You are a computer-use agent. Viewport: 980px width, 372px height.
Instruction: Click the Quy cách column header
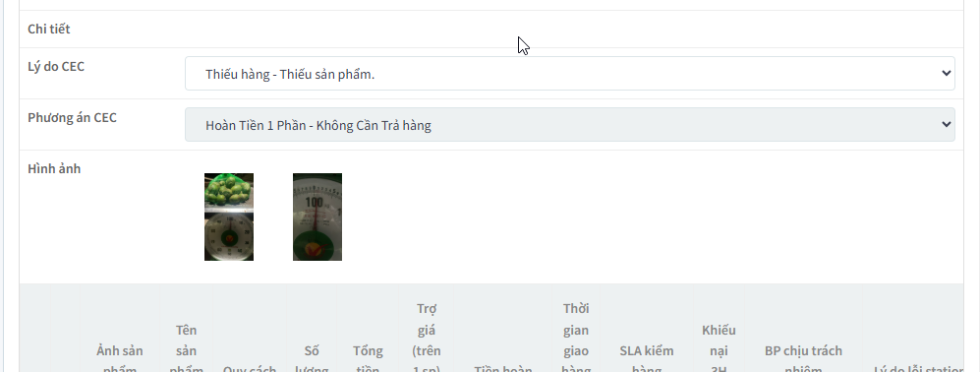pyautogui.click(x=250, y=368)
